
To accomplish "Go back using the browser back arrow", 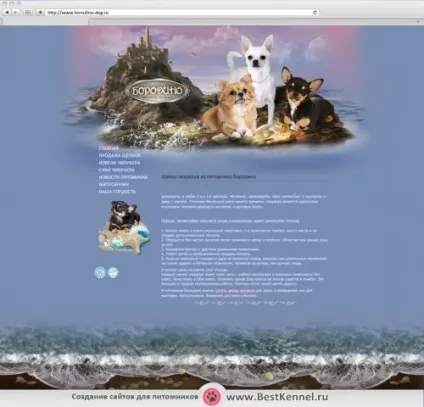I will 7,12.
